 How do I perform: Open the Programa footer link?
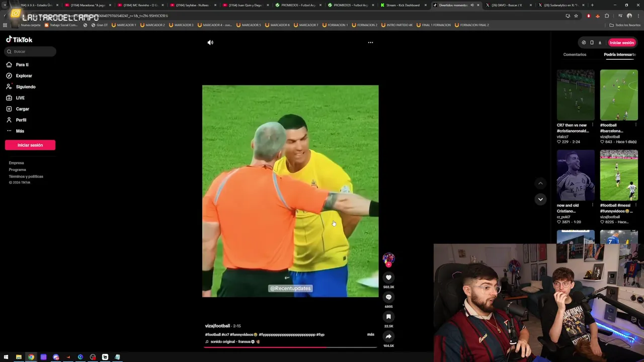[17, 170]
